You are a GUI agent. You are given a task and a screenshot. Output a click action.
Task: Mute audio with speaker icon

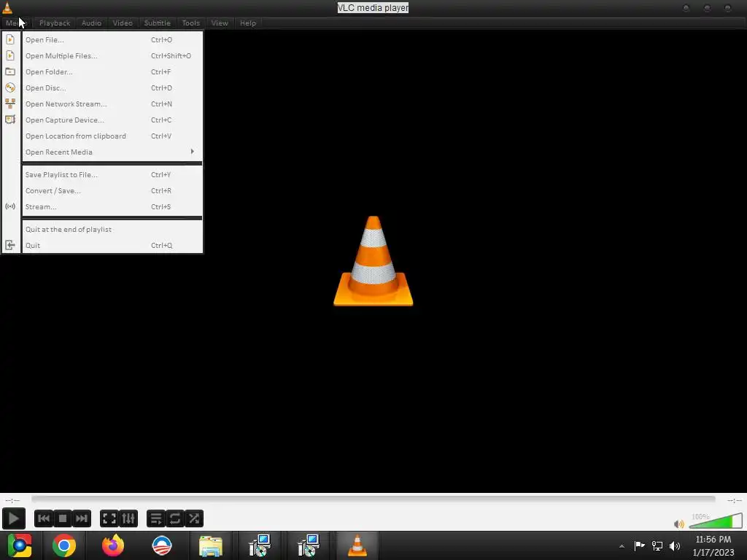[679, 524]
